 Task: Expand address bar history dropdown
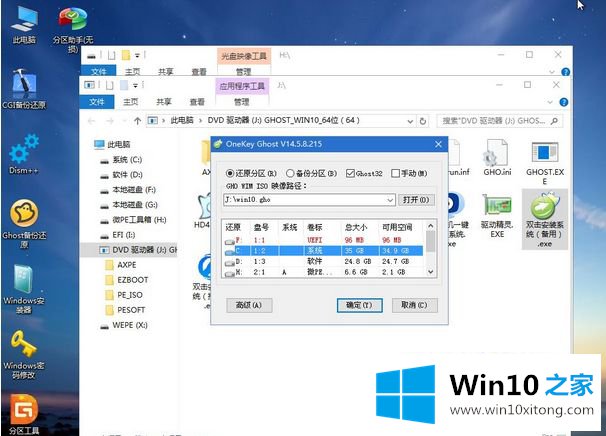tap(410, 121)
